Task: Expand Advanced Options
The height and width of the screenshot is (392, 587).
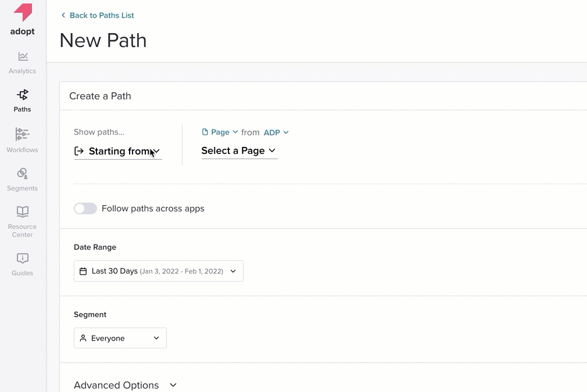Action: click(x=126, y=384)
